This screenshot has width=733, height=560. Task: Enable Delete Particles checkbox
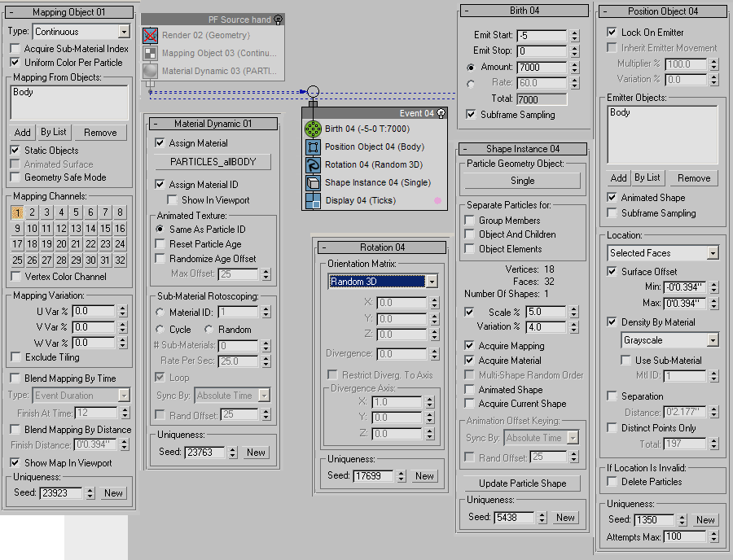coord(612,482)
